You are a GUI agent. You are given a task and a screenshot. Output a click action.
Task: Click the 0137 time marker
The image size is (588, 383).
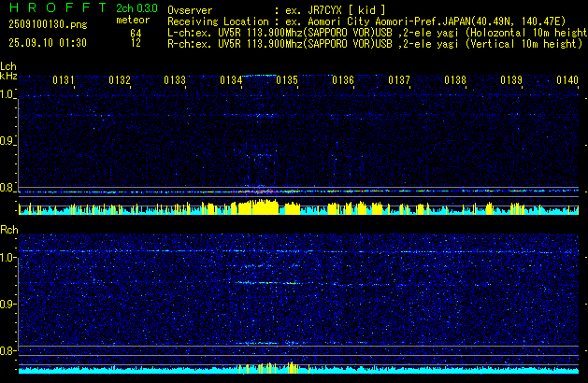click(399, 80)
